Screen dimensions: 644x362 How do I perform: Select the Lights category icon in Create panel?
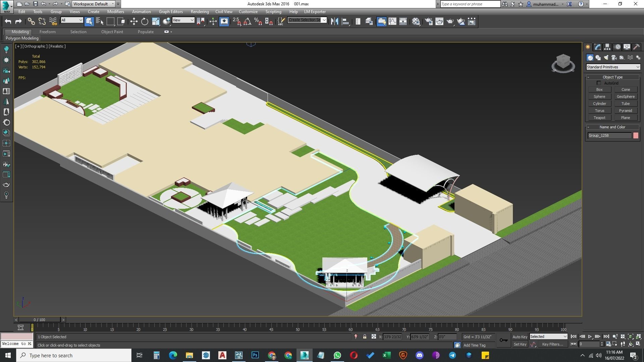(606, 58)
